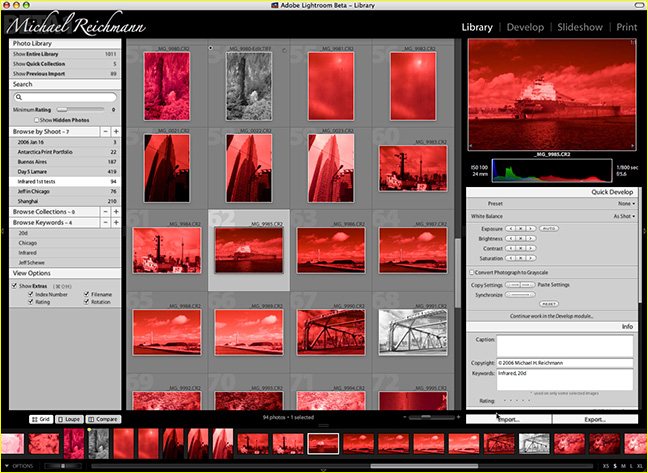Click the plus button for Browse Keywords
648x473 pixels.
point(116,222)
